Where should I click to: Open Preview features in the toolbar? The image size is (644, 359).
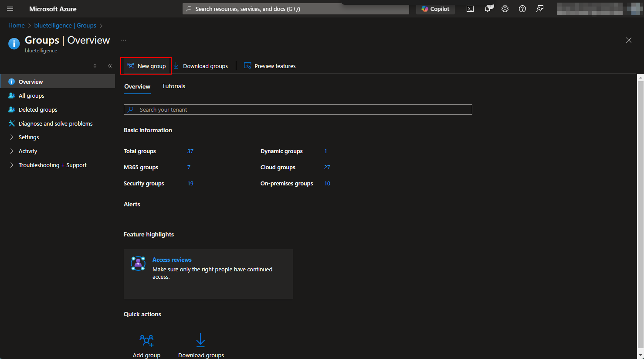270,66
